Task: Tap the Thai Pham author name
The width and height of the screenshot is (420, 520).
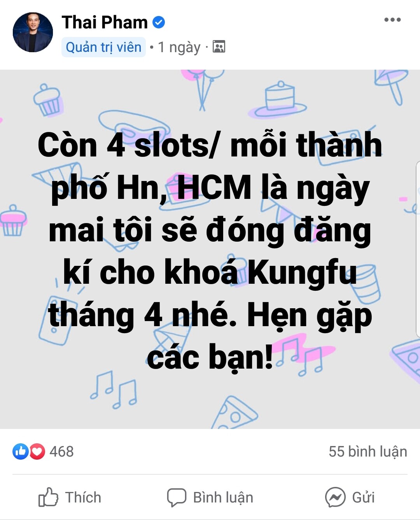Action: point(105,22)
